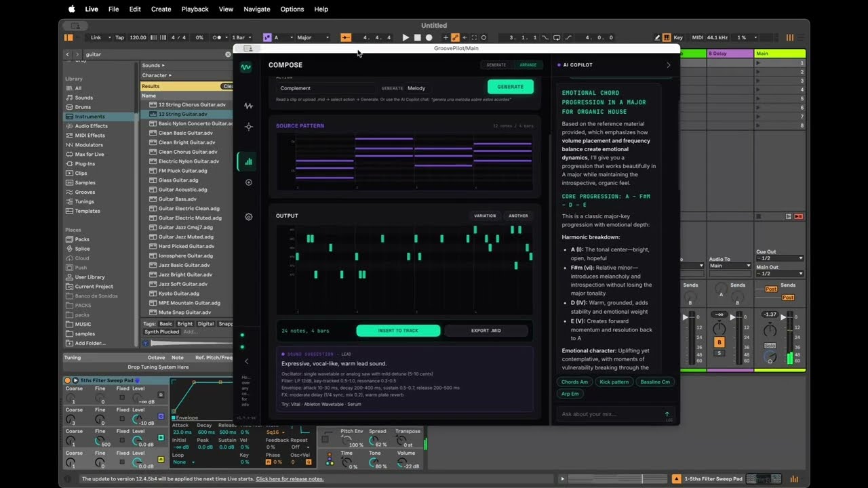Solo the B Delay return track

tap(719, 353)
